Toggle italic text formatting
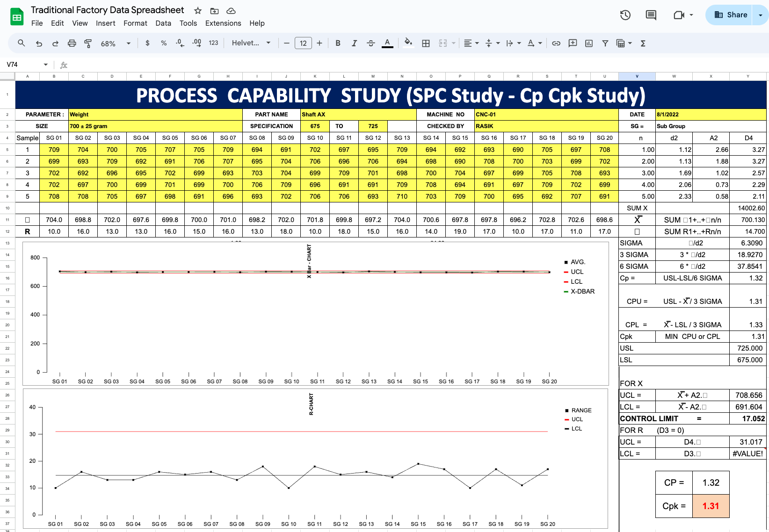 (x=354, y=43)
